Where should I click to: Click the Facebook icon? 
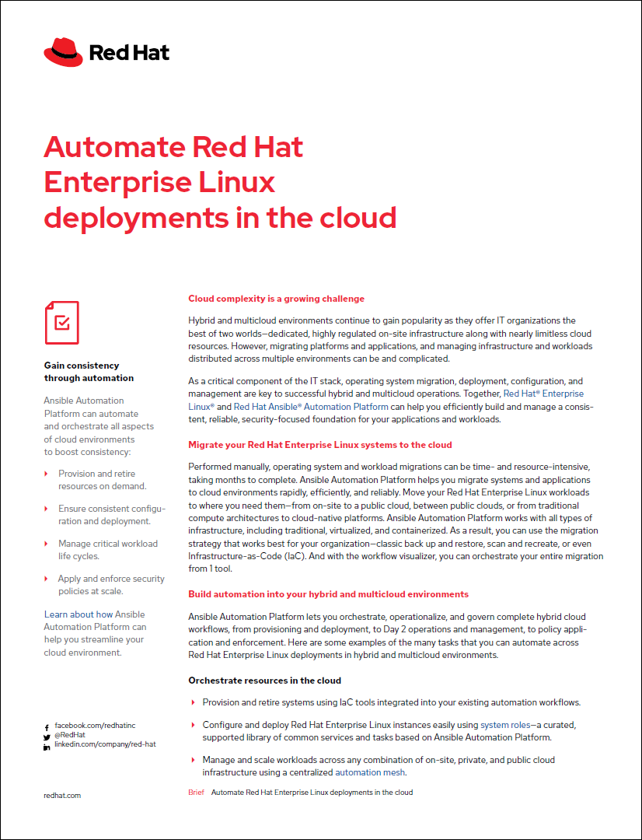coord(47,727)
